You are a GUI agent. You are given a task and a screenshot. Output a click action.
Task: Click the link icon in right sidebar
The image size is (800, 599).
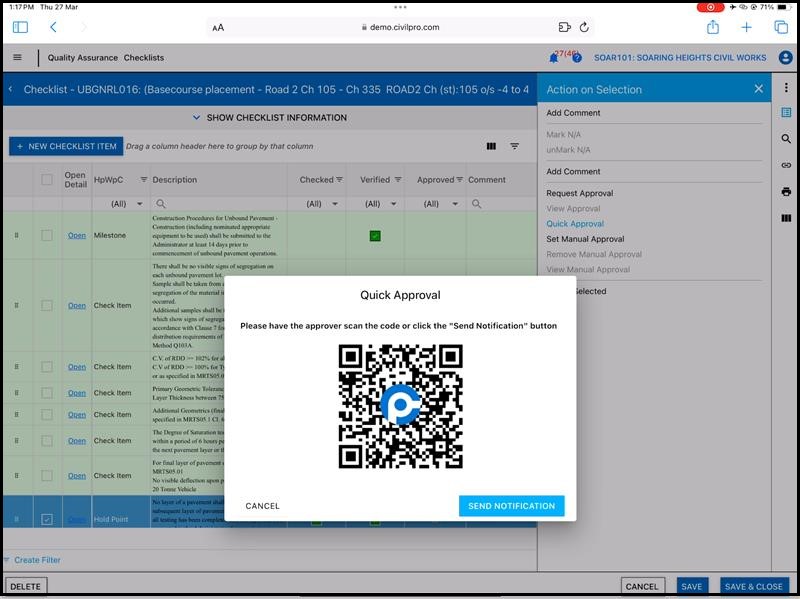tap(786, 165)
